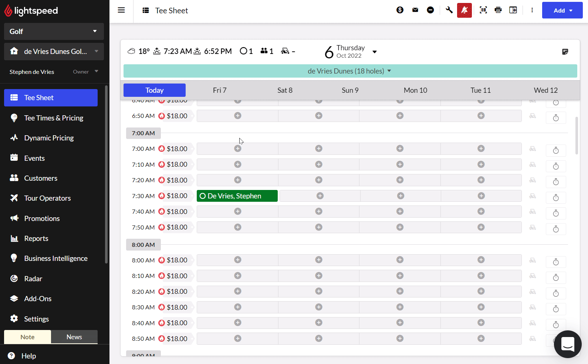Open the Thursday Oct 2022 date picker arrow
The height and width of the screenshot is (364, 588).
pos(375,52)
